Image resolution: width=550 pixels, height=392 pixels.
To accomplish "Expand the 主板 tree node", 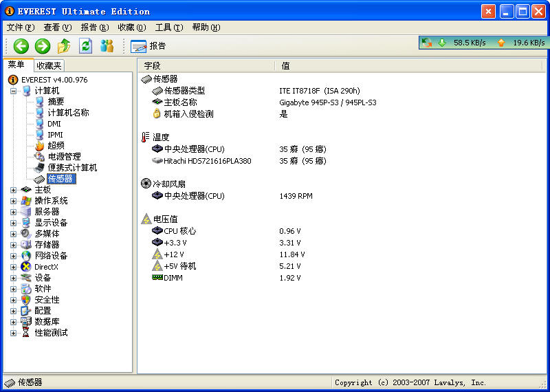I will coord(13,190).
